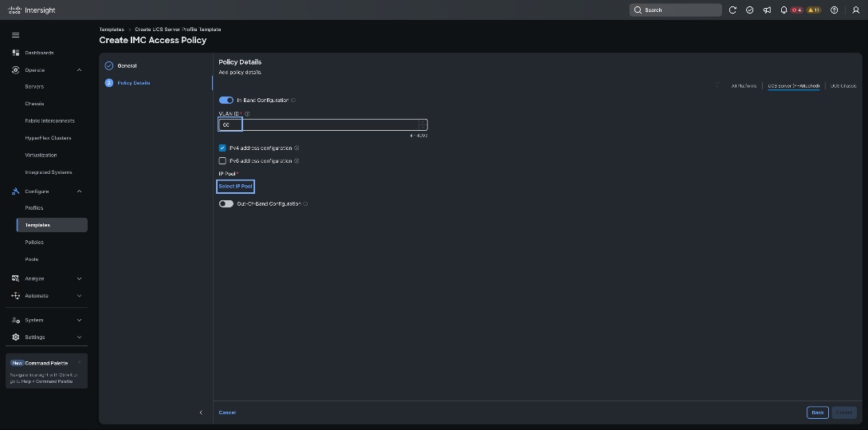
Task: Open announcements megaphone icon
Action: [767, 10]
